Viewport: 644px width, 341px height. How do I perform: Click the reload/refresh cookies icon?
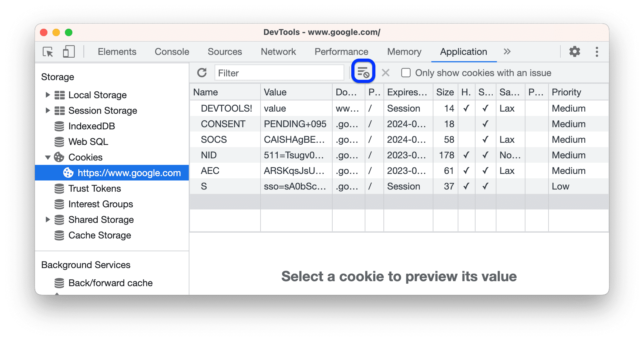[202, 73]
